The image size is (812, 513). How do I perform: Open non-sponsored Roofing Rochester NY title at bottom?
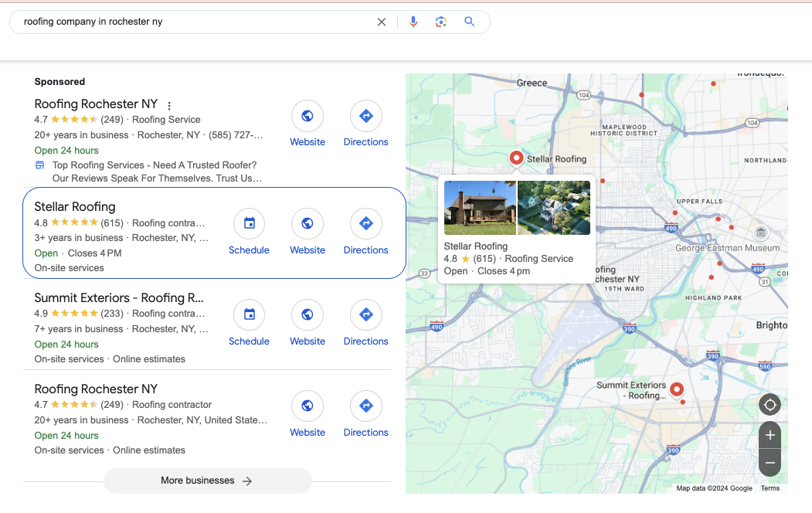coord(96,389)
